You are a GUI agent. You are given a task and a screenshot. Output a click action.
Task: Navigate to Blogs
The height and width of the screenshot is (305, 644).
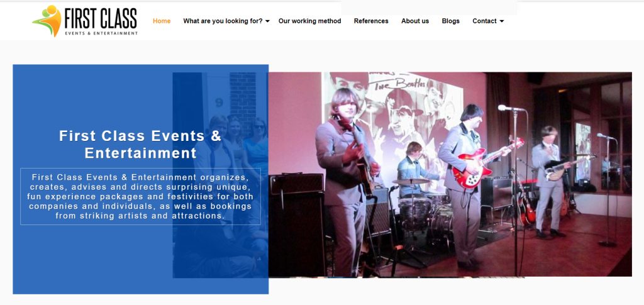[450, 21]
